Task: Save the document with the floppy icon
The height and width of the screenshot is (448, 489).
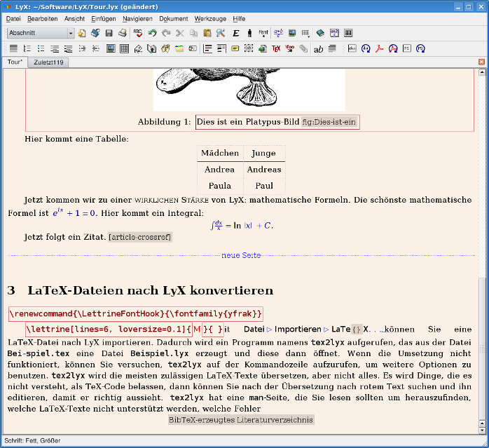Action: 109,33
